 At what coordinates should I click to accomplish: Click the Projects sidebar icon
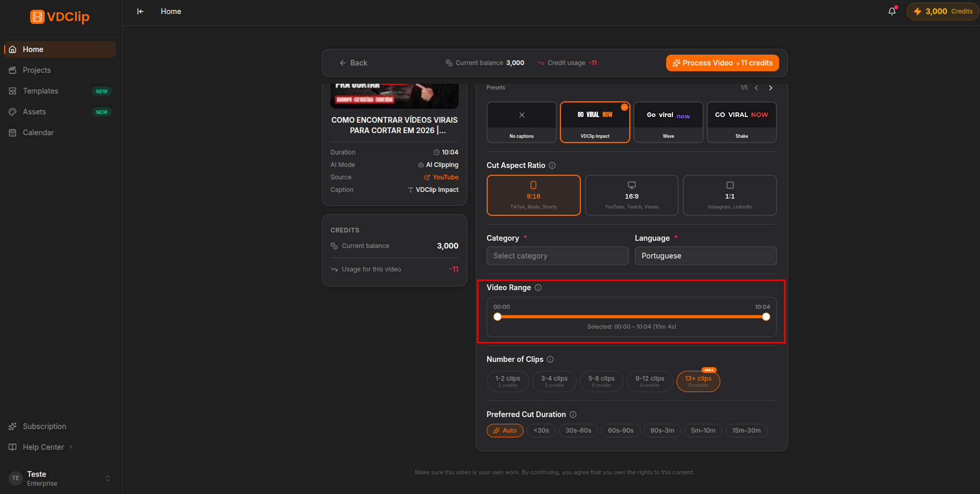[x=12, y=70]
